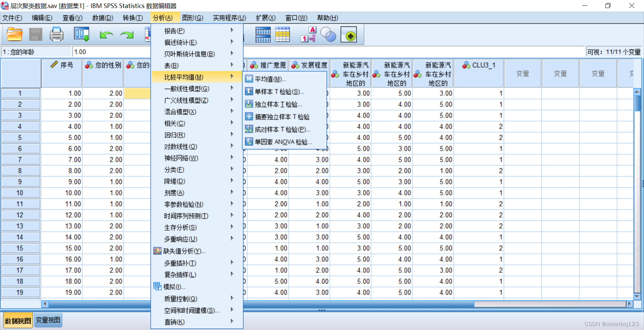Screen dimensions: 644x330
Task: Open the 文件(F) menu
Action: [x=12, y=18]
